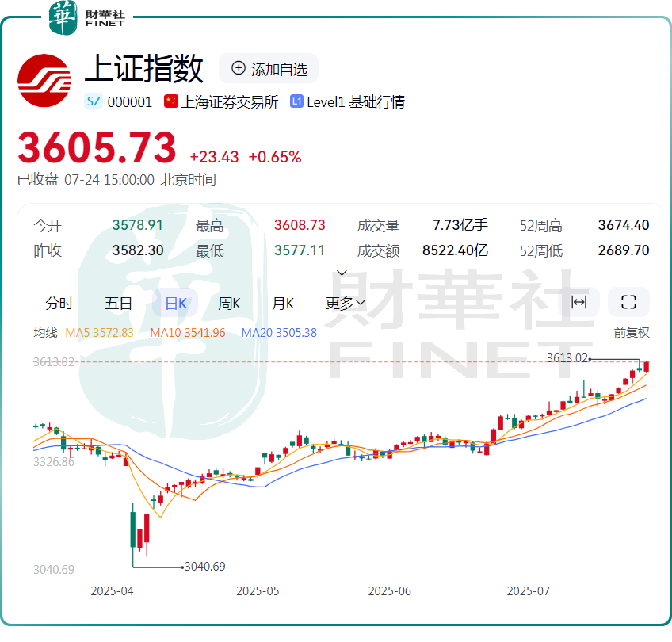Click the 2025-06 date axis label
Image resolution: width=672 pixels, height=642 pixels.
click(x=390, y=591)
